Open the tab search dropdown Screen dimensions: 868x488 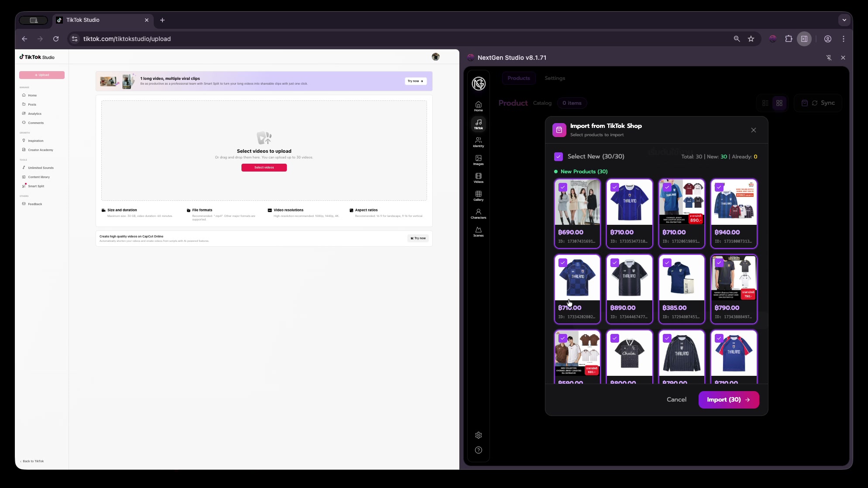[844, 20]
